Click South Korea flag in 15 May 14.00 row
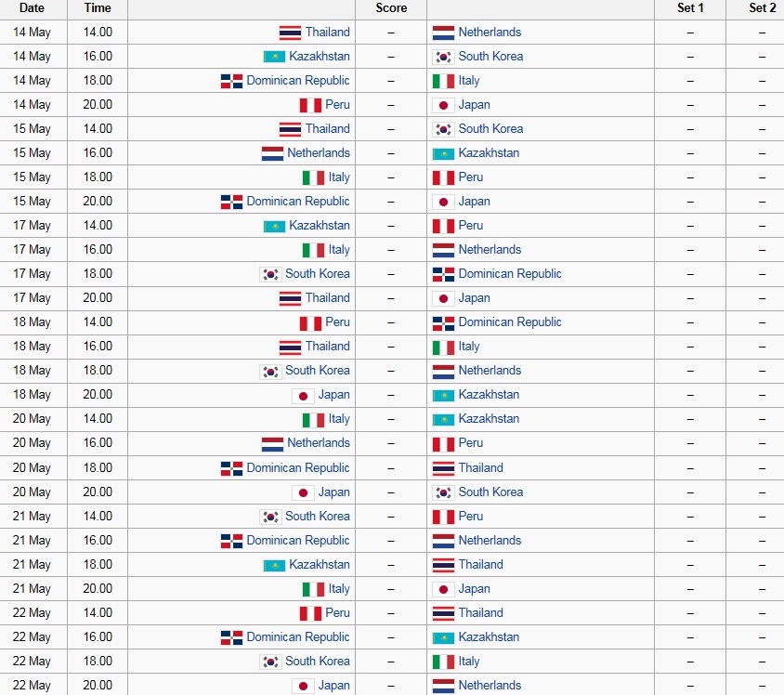 443,129
